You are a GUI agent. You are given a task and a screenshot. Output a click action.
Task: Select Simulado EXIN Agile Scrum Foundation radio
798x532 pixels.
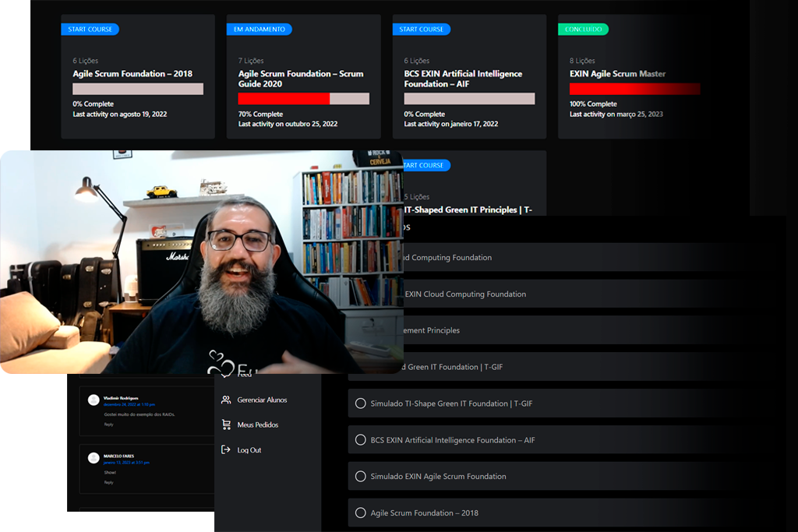point(360,477)
